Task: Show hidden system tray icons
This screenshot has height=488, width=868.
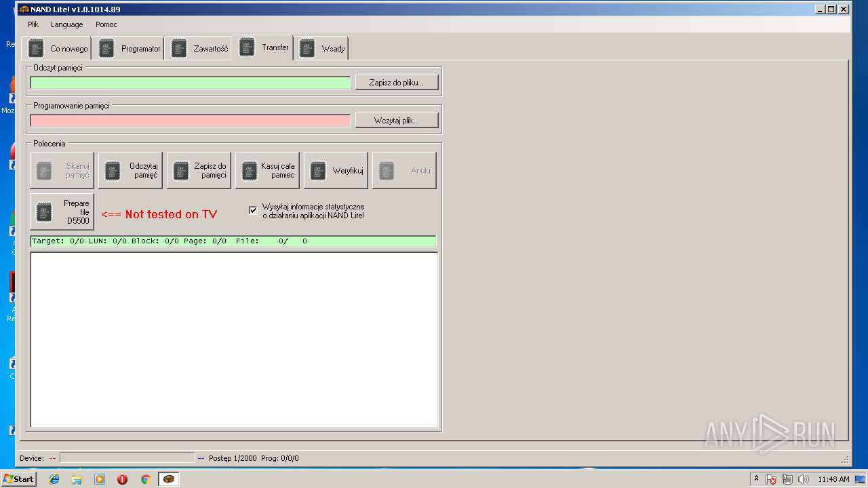Action: click(757, 479)
